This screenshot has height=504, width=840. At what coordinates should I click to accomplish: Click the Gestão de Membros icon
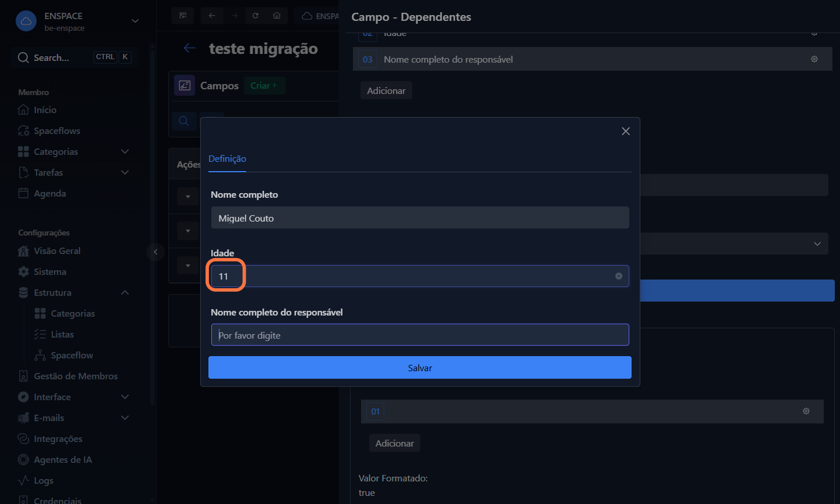point(23,376)
